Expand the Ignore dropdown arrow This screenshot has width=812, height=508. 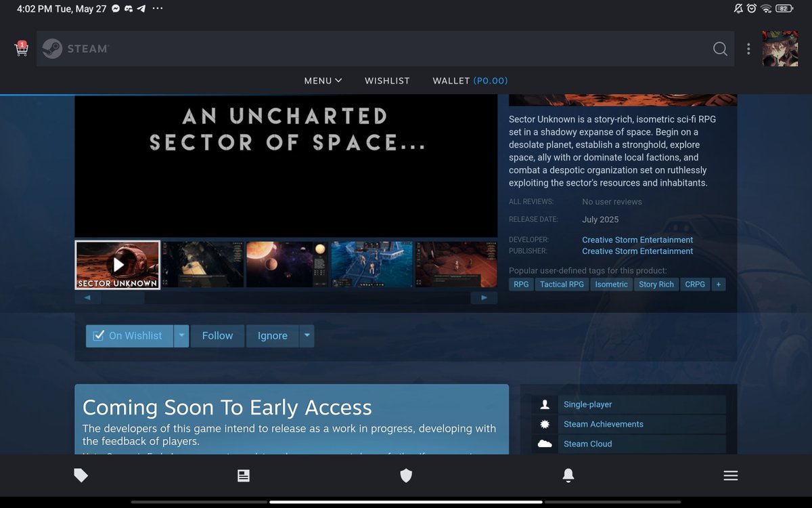(307, 336)
